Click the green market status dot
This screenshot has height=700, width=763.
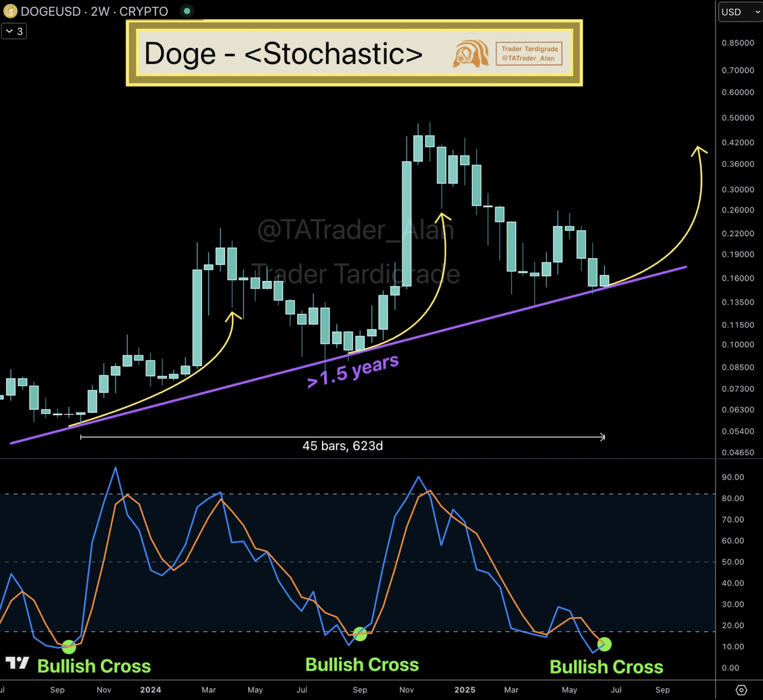[187, 11]
